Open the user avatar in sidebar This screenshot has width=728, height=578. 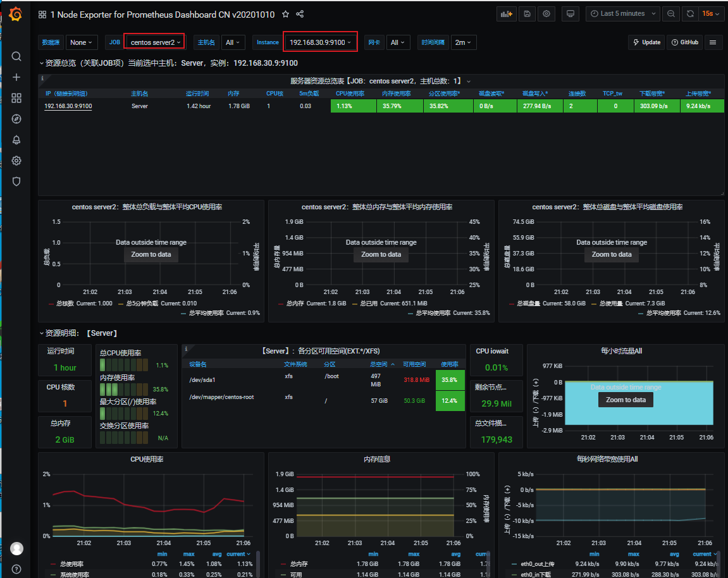pos(16,548)
